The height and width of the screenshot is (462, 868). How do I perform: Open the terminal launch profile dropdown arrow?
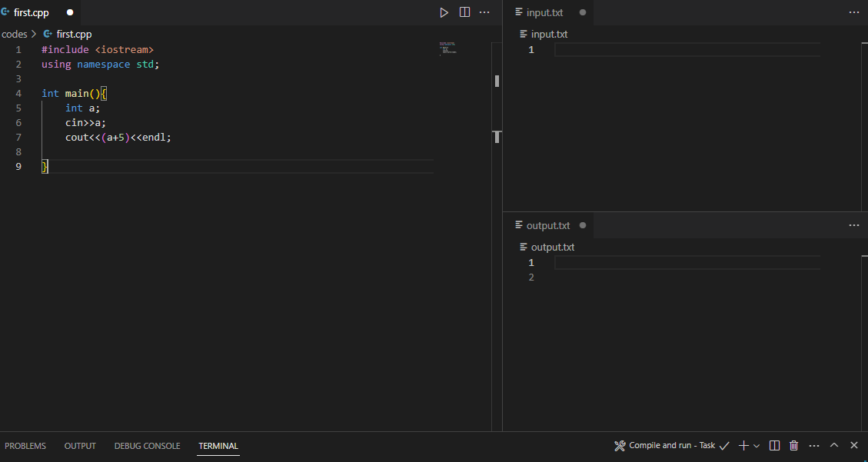[757, 445]
